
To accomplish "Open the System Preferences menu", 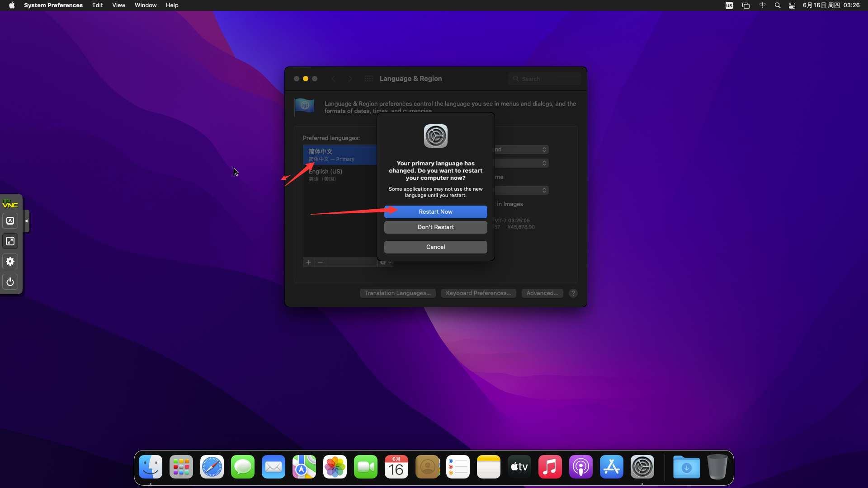I will pyautogui.click(x=53, y=5).
